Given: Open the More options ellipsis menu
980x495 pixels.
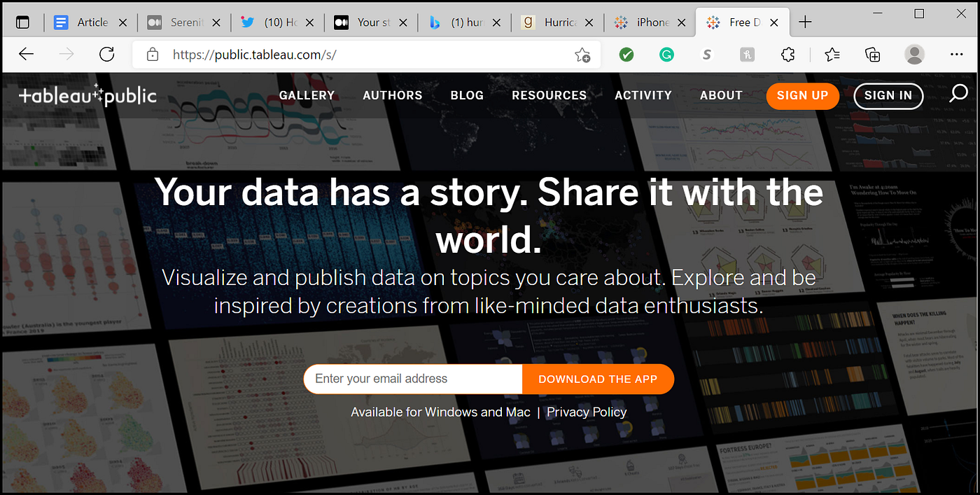Looking at the screenshot, I should pos(956,54).
